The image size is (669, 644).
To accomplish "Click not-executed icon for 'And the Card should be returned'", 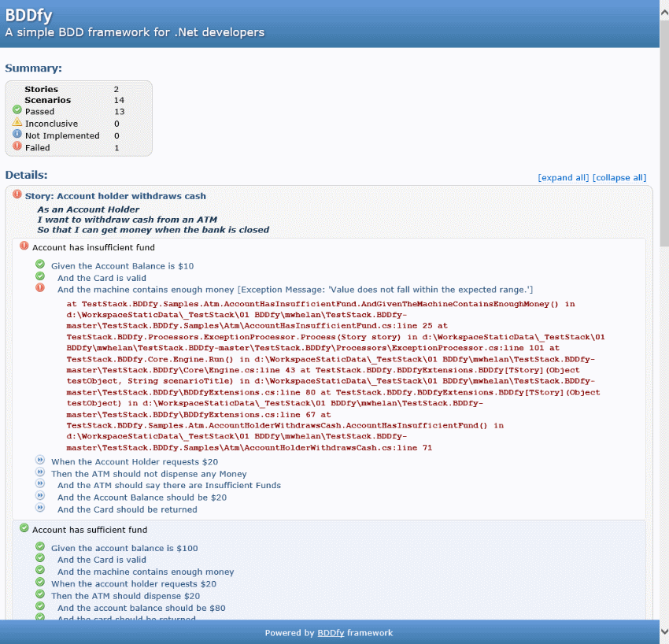I will point(40,508).
